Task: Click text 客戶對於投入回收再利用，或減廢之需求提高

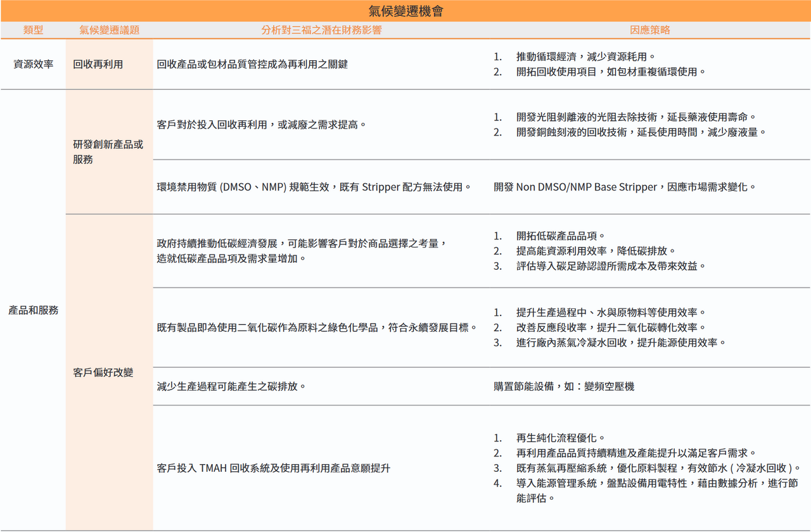Action: pyautogui.click(x=262, y=125)
